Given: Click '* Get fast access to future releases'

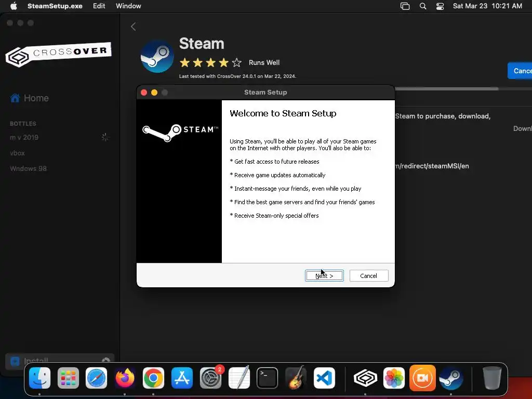Looking at the screenshot, I should [x=274, y=162].
